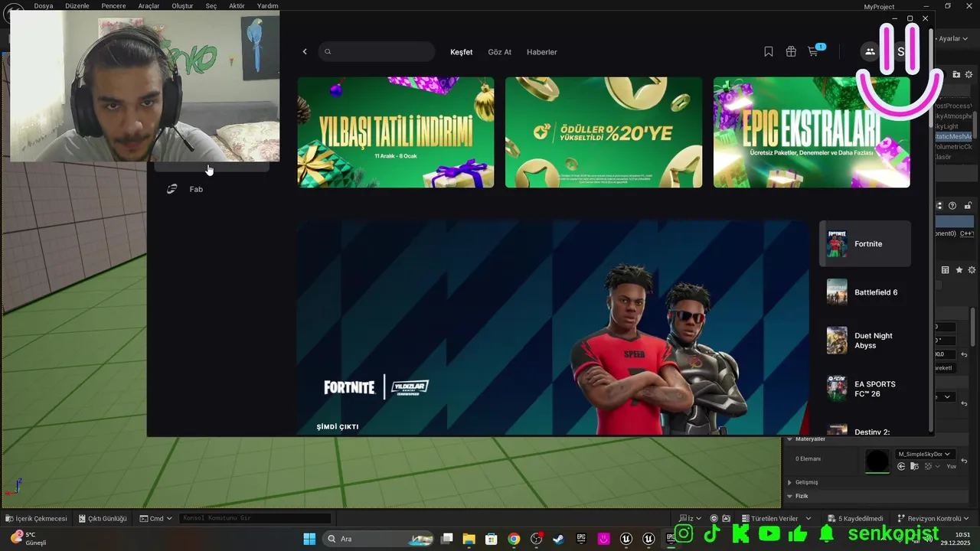980x551 pixels.
Task: Open the Ayarlar settings dropdown
Action: point(954,39)
